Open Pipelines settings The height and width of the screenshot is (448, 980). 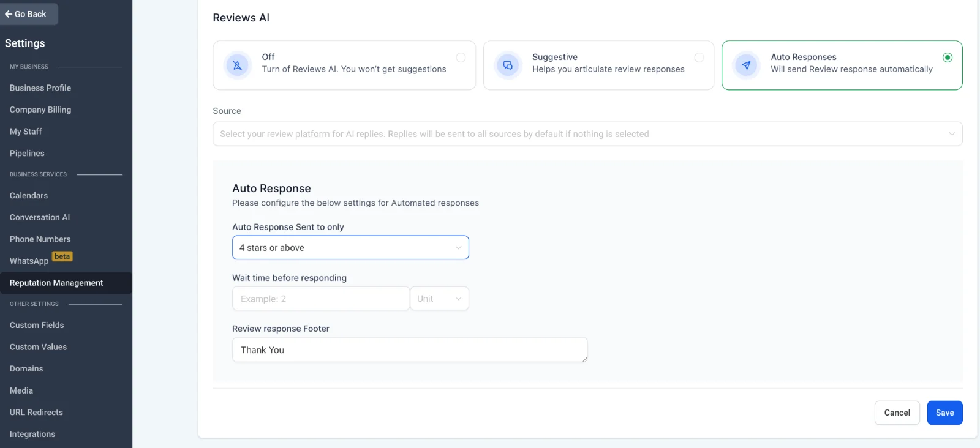coord(27,154)
